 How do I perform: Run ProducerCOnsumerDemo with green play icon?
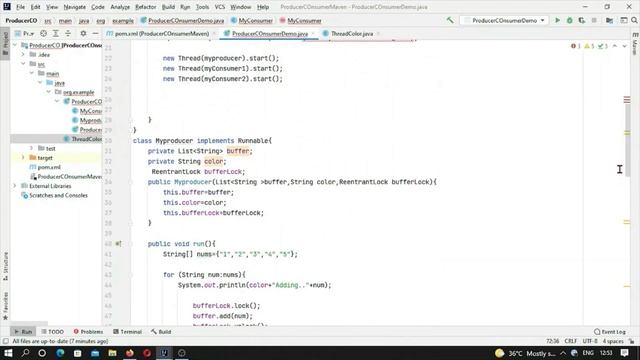(557, 20)
